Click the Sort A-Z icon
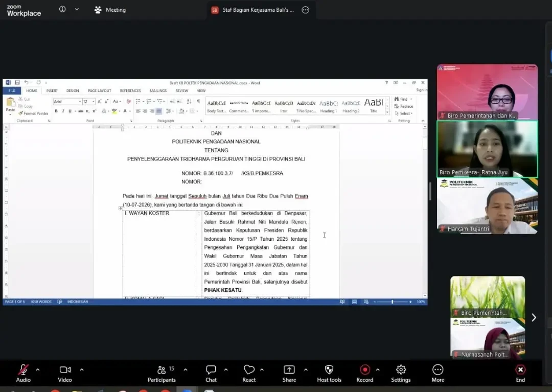Screen dimensions: 552x392 point(189,101)
